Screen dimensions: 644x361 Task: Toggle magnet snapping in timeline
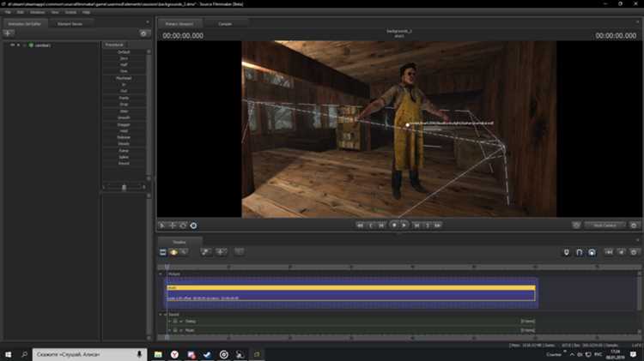(x=579, y=252)
